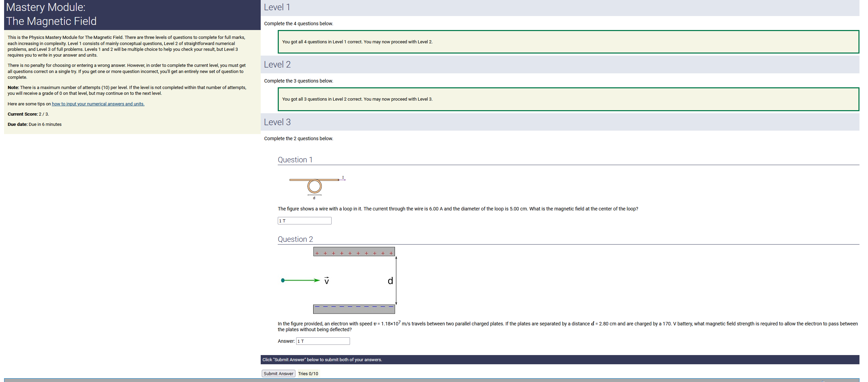Click the parallel plates figure in Question 2
The height and width of the screenshot is (382, 868).
(x=354, y=280)
